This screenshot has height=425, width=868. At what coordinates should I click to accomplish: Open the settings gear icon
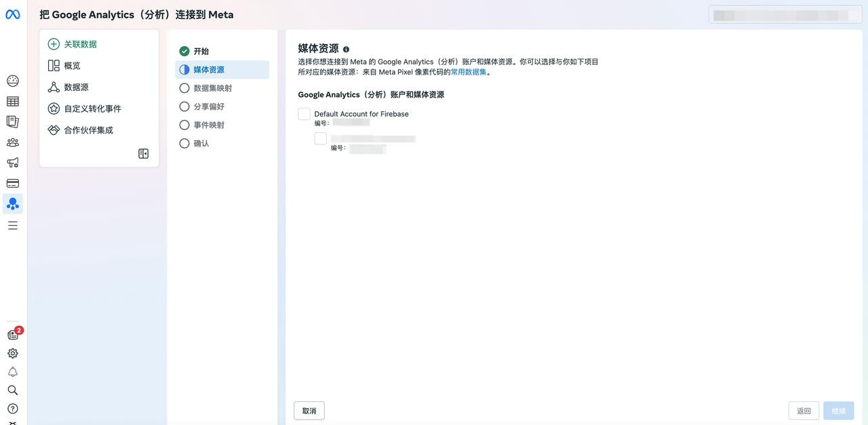(x=13, y=353)
